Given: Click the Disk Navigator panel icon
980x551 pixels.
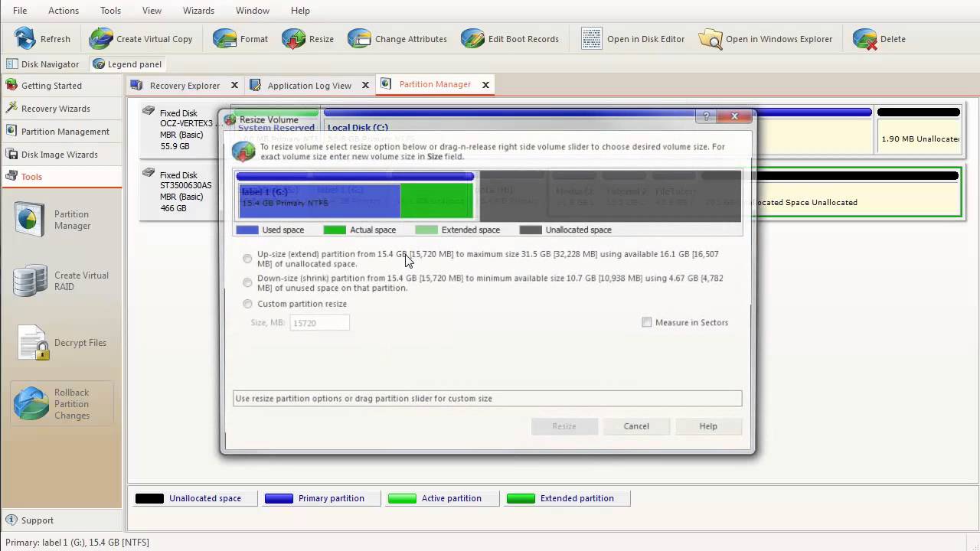Looking at the screenshot, I should (12, 64).
